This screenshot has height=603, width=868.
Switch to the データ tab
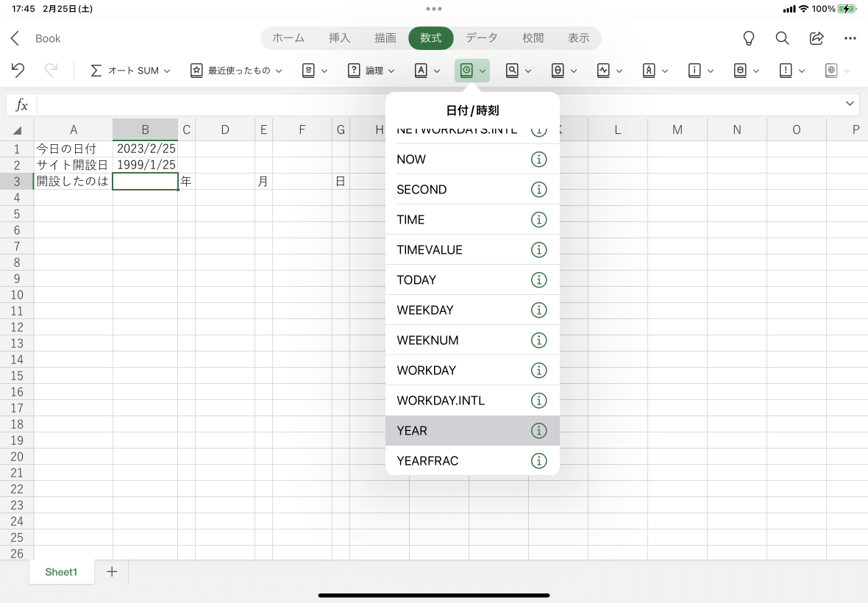pos(481,38)
